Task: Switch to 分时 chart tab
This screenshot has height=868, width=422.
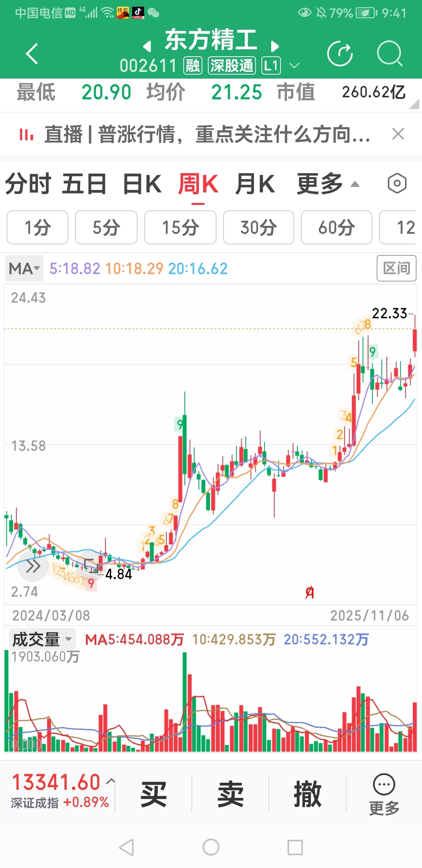Action: (28, 184)
